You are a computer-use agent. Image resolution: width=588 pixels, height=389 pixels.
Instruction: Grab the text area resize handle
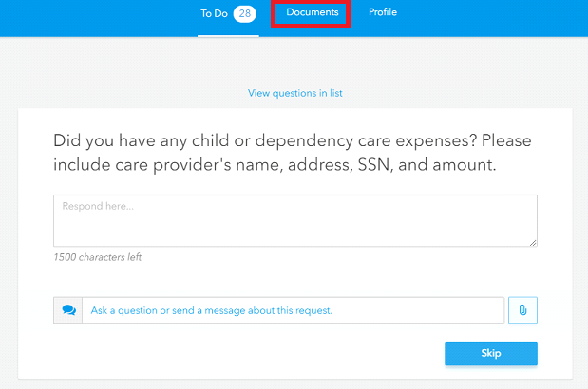pyautogui.click(x=533, y=243)
